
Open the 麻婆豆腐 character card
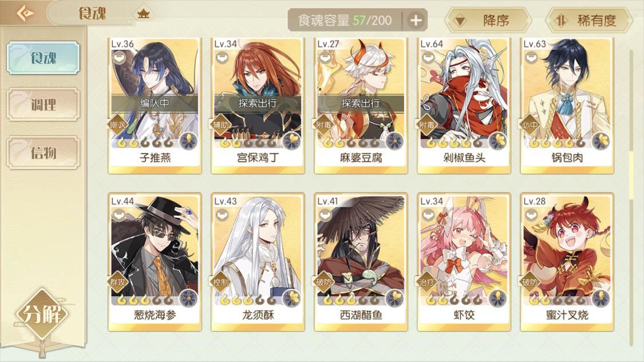click(361, 106)
